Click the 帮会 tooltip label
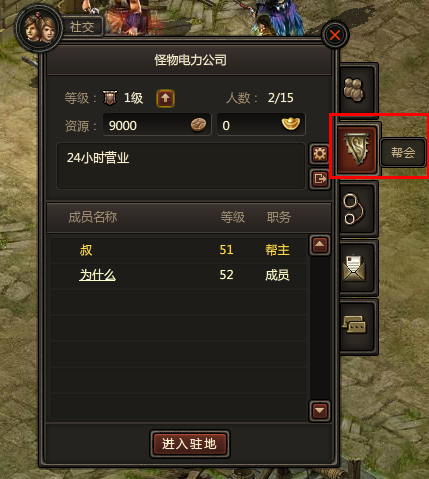Image resolution: width=429 pixels, height=479 pixels. tap(403, 153)
